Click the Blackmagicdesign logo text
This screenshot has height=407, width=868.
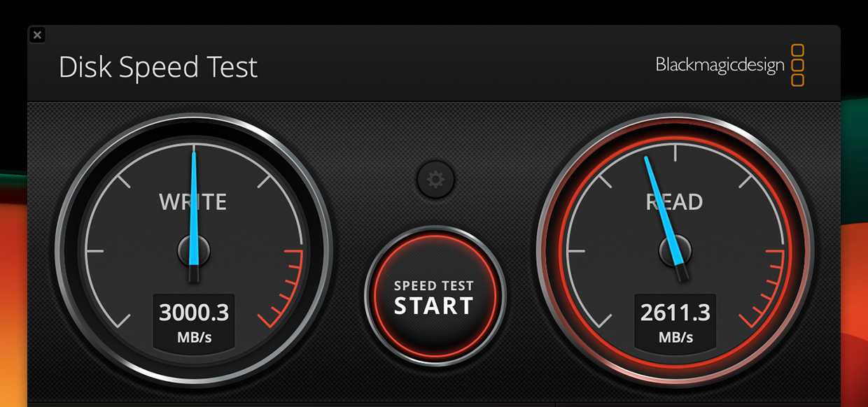coord(720,65)
